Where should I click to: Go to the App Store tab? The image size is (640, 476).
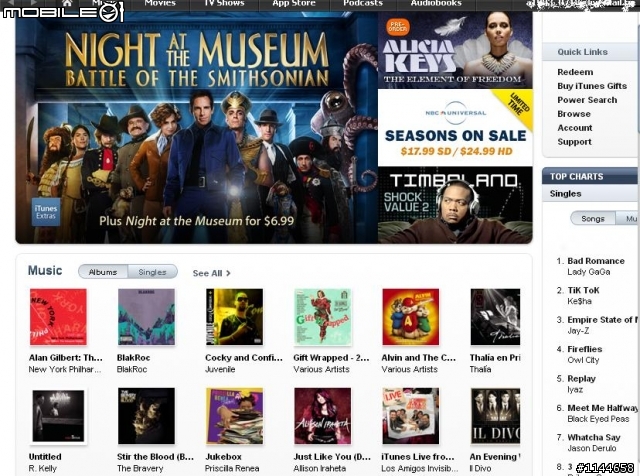tap(294, 3)
